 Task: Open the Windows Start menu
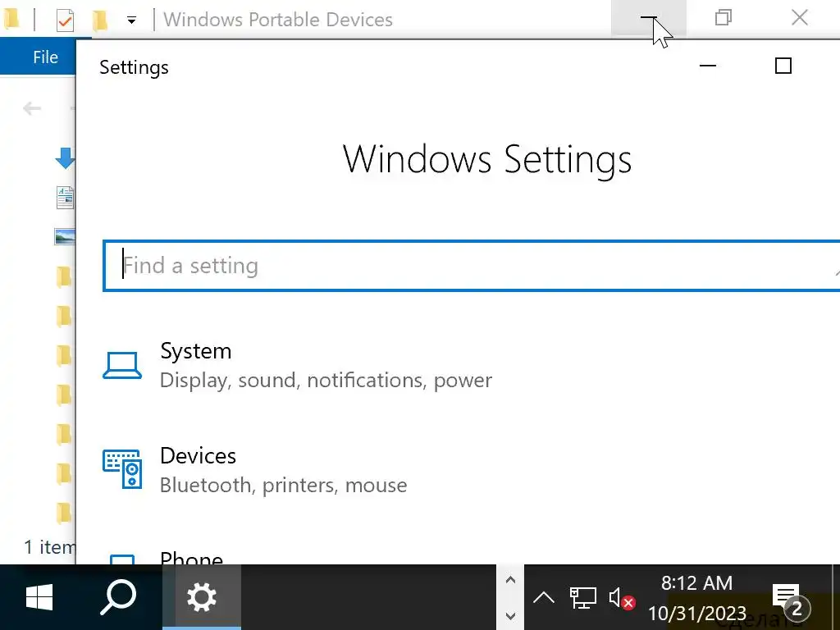click(x=39, y=597)
